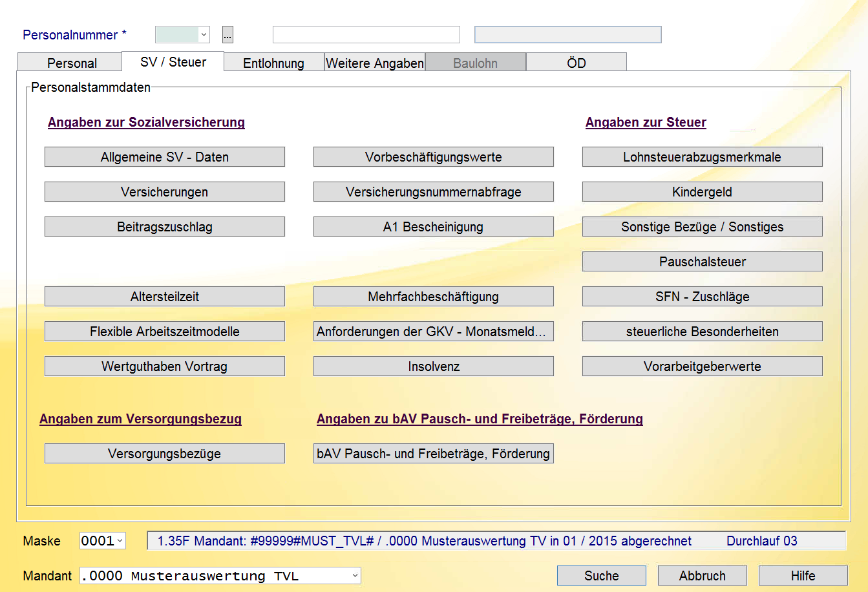Click the Suche button
Screen dimensions: 868x592
pos(602,576)
